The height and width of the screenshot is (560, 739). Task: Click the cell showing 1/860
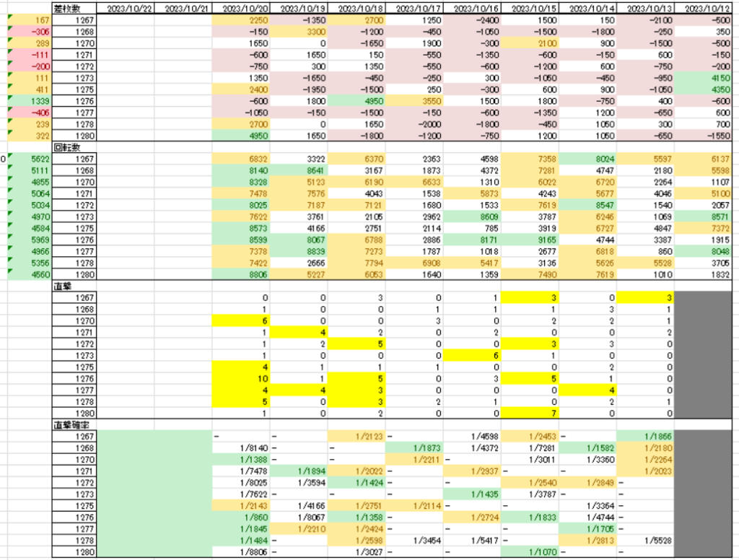240,517
